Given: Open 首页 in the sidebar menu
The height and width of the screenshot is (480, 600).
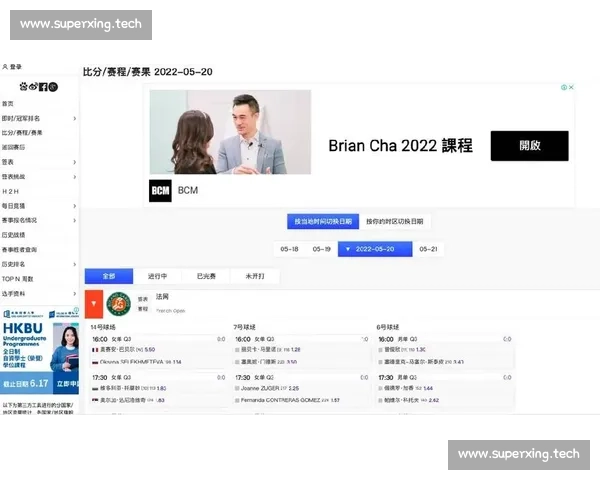Looking at the screenshot, I should 8,104.
